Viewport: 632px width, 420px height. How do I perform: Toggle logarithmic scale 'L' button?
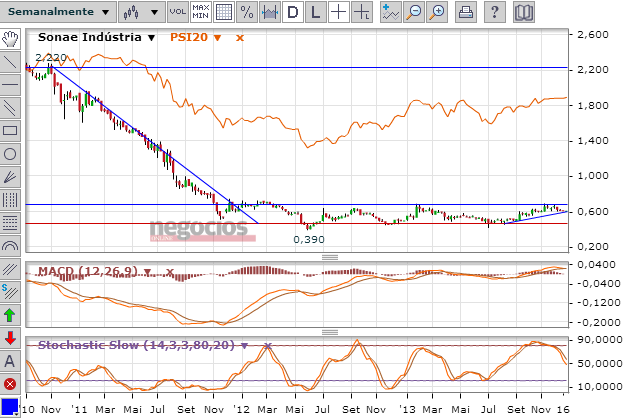[315, 12]
